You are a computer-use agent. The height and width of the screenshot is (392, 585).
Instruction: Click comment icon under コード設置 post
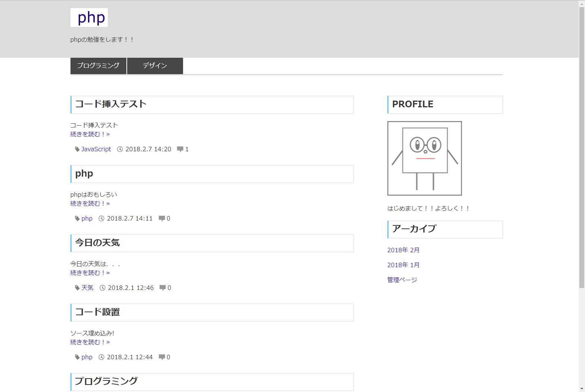162,357
